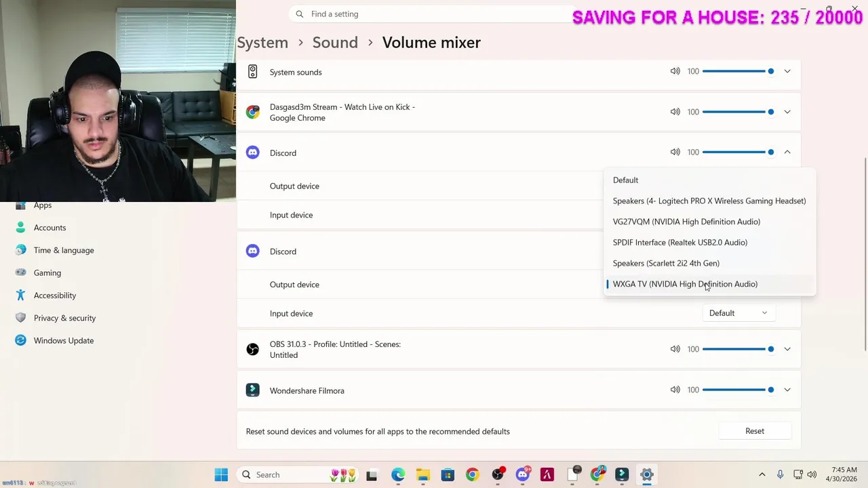
Task: Mute System sounds volume
Action: click(x=675, y=71)
